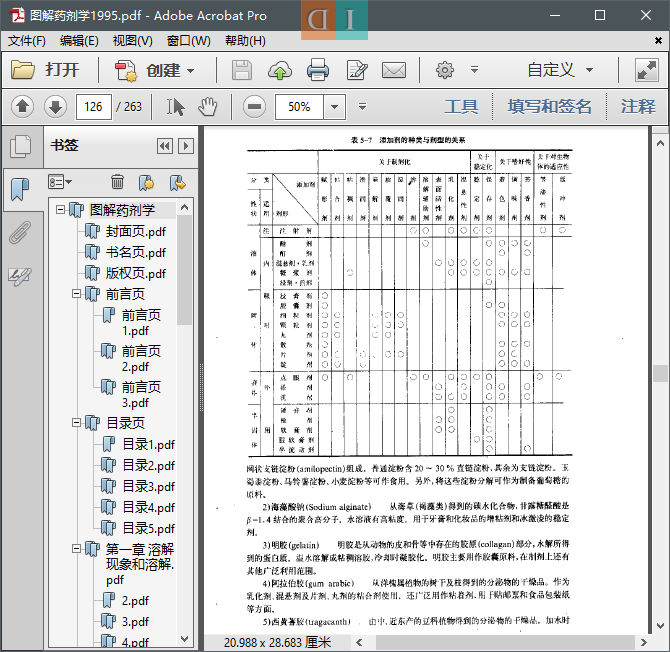670x652 pixels.
Task: Upload file to cloud icon
Action: click(x=279, y=70)
